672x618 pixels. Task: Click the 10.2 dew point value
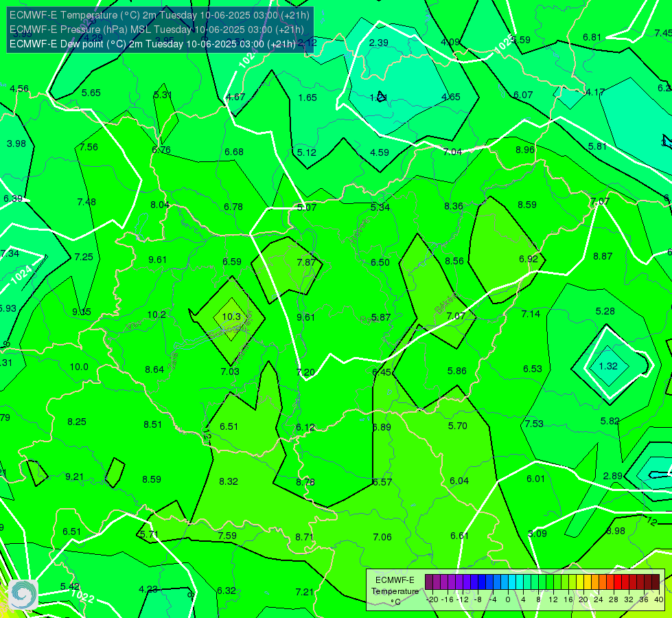(157, 314)
